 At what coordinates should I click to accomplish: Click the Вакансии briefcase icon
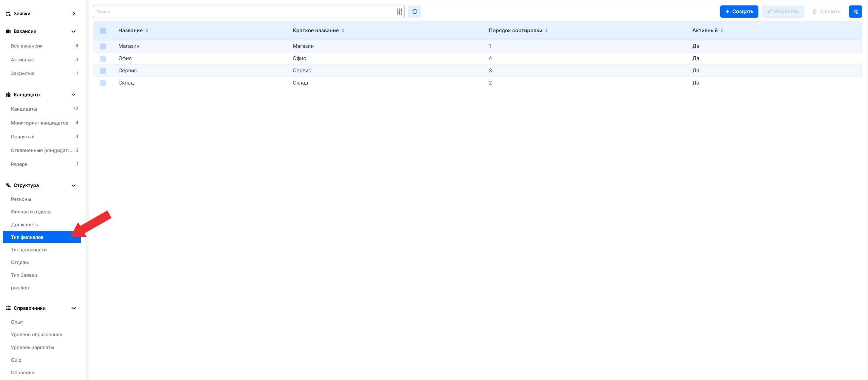(x=8, y=31)
